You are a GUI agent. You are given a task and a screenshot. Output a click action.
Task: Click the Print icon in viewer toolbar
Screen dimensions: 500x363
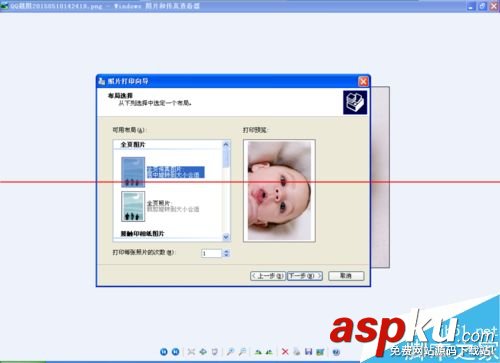pos(297,352)
